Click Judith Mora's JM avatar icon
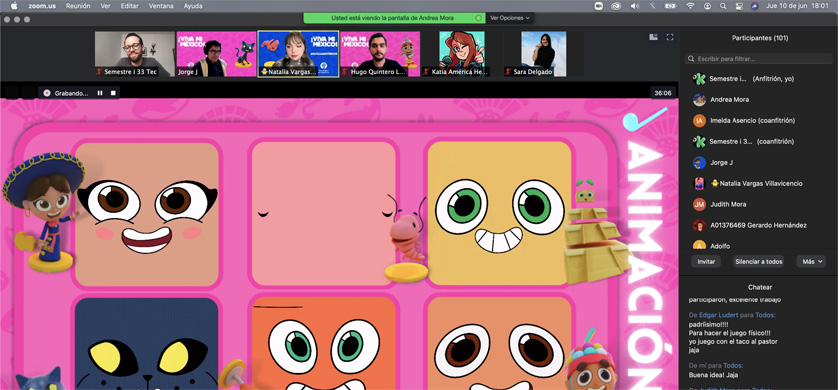Image resolution: width=838 pixels, height=390 pixels. pos(699,204)
